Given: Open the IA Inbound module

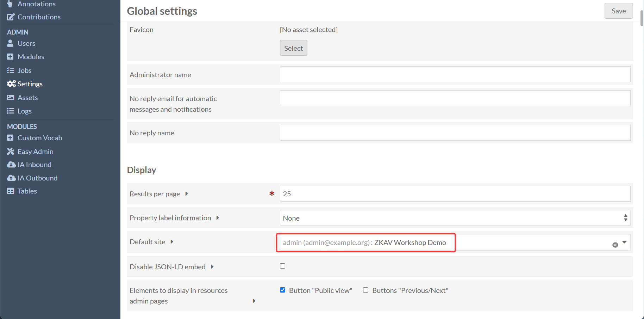Looking at the screenshot, I should tap(35, 165).
